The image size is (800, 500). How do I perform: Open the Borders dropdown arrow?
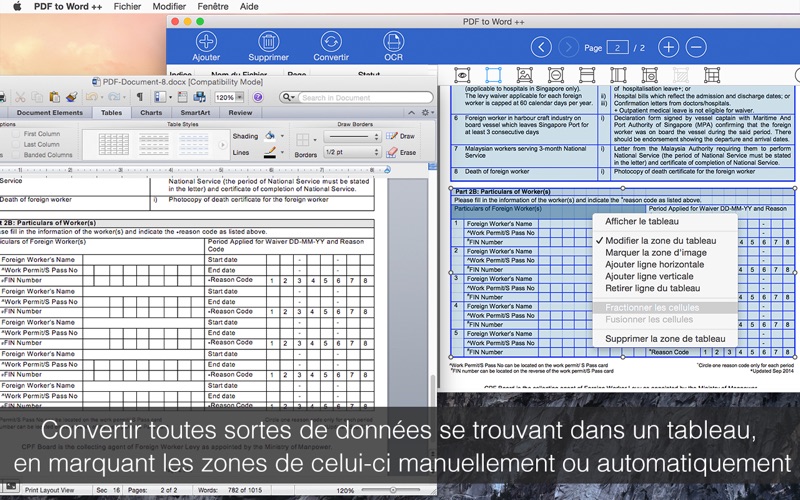pyautogui.click(x=315, y=139)
